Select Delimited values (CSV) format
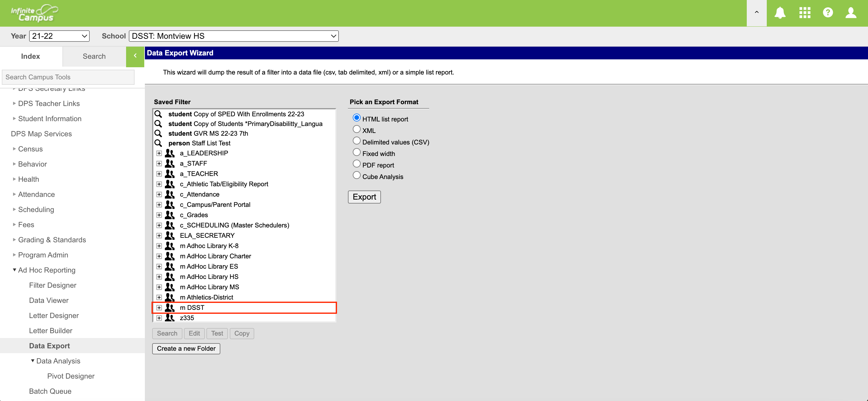This screenshot has height=401, width=868. coord(356,141)
